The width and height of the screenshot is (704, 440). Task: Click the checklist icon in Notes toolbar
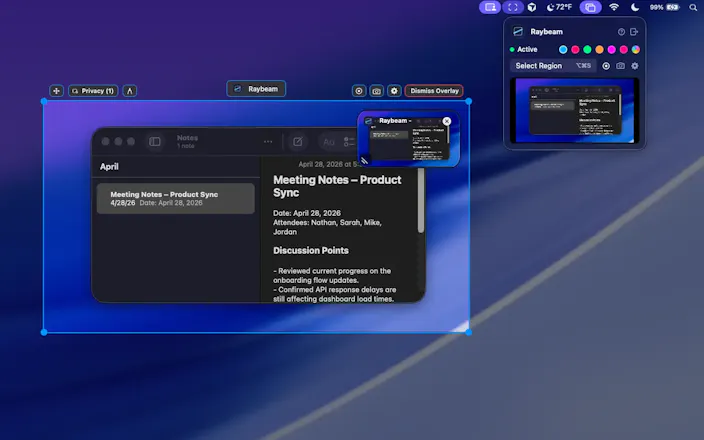tap(349, 142)
